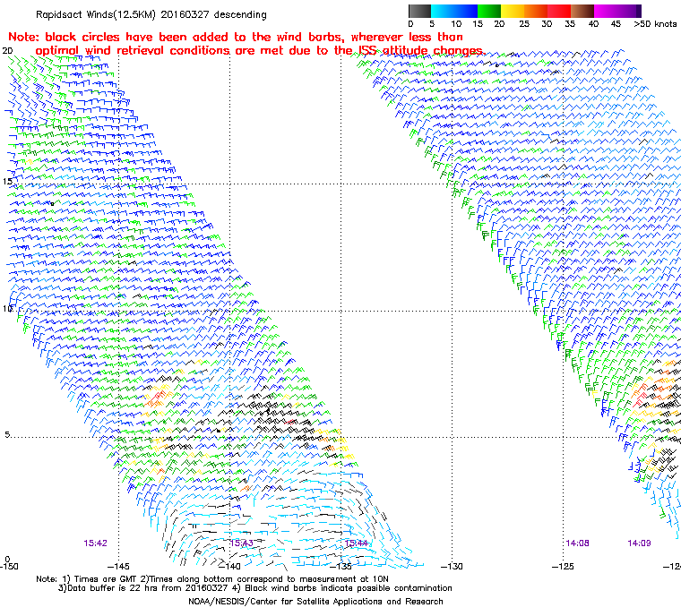The image size is (681, 616).
Task: Click the longitude label '-140'
Action: click(229, 566)
